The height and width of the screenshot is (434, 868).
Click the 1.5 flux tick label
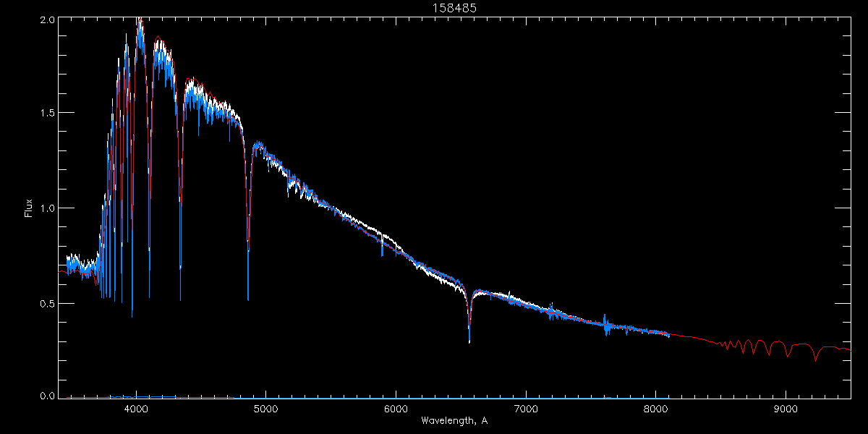click(48, 113)
